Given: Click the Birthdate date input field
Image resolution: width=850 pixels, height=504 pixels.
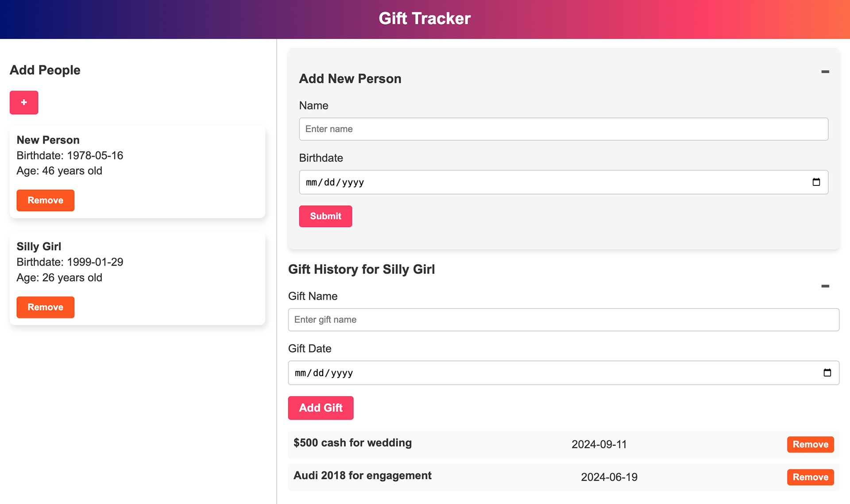Looking at the screenshot, I should 531,182.
